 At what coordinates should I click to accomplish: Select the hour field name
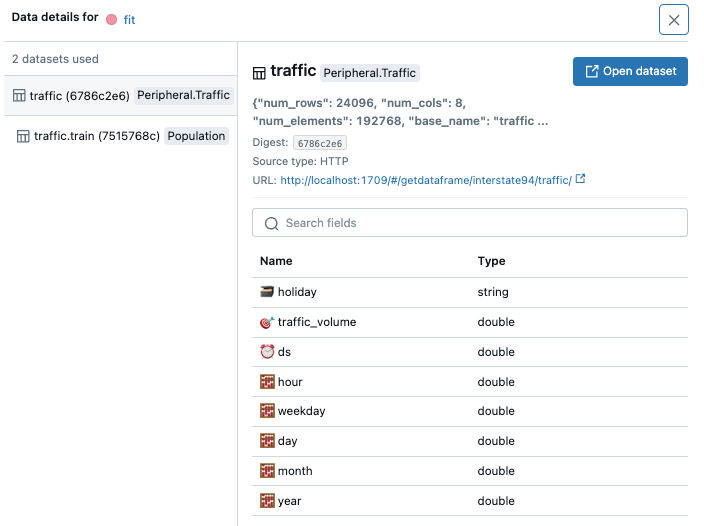(x=290, y=382)
